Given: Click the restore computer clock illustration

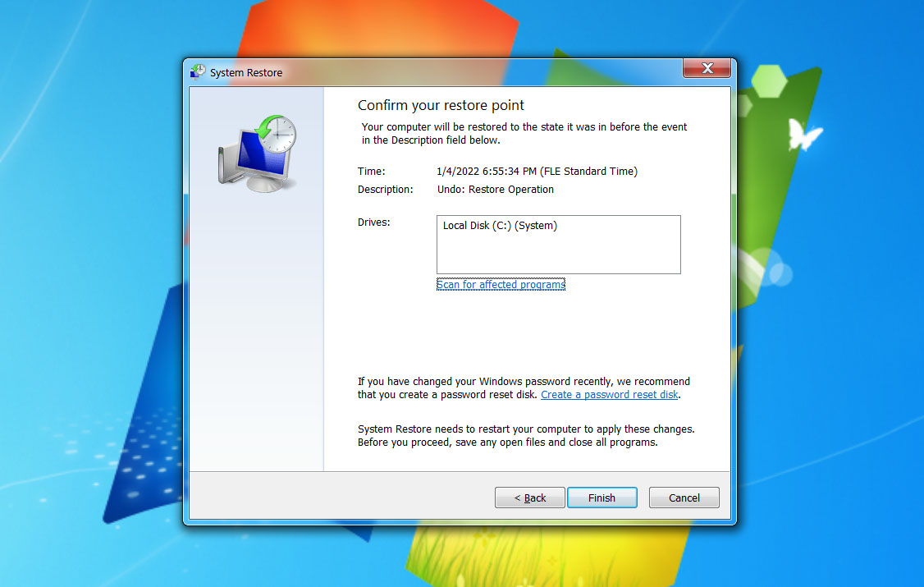Looking at the screenshot, I should [258, 154].
